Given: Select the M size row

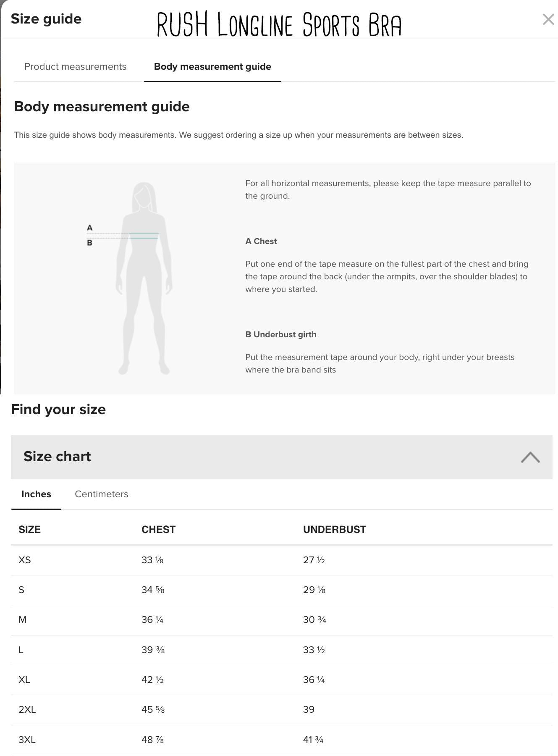Looking at the screenshot, I should click(23, 620).
